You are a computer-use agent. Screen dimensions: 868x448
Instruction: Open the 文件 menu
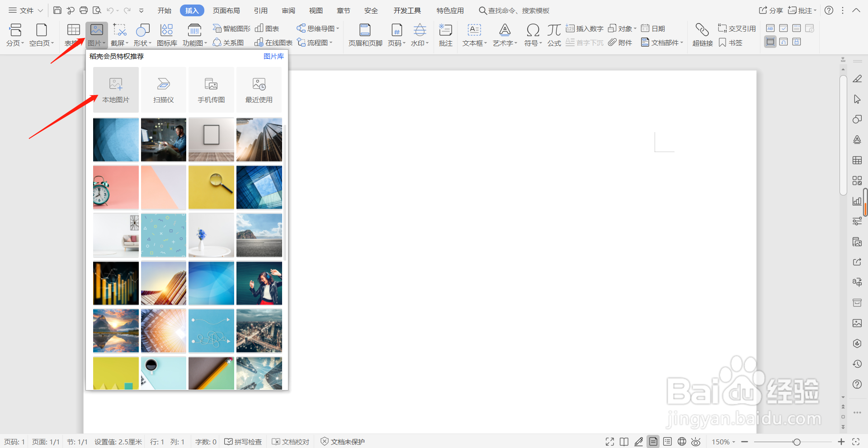[25, 10]
